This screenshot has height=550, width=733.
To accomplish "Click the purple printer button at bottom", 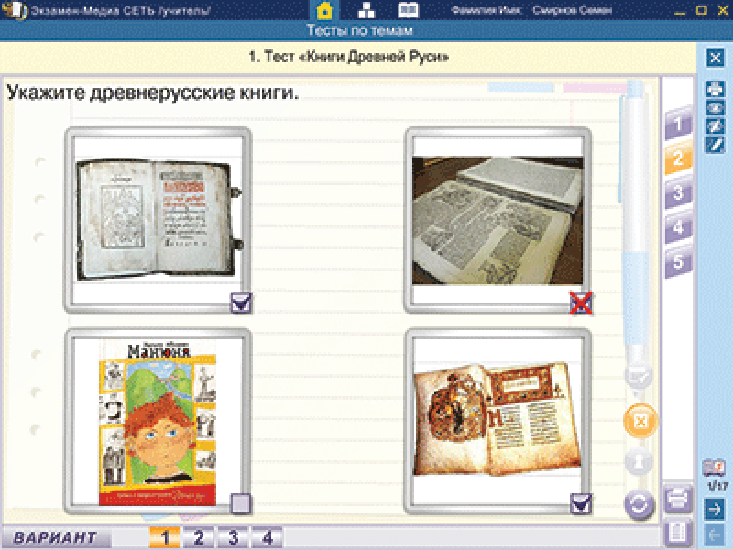I will click(678, 499).
